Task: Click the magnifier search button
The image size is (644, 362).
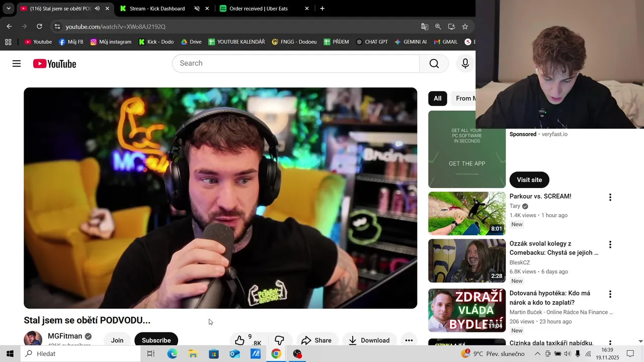Action: coord(434,63)
